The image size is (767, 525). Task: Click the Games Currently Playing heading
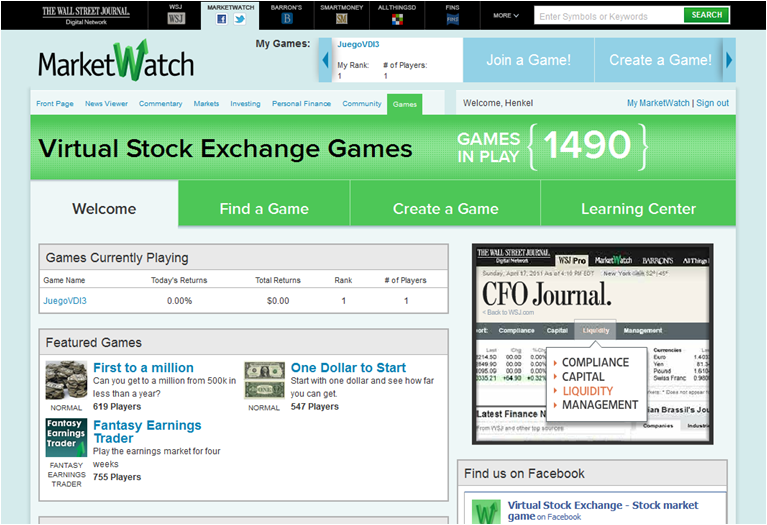click(x=117, y=258)
